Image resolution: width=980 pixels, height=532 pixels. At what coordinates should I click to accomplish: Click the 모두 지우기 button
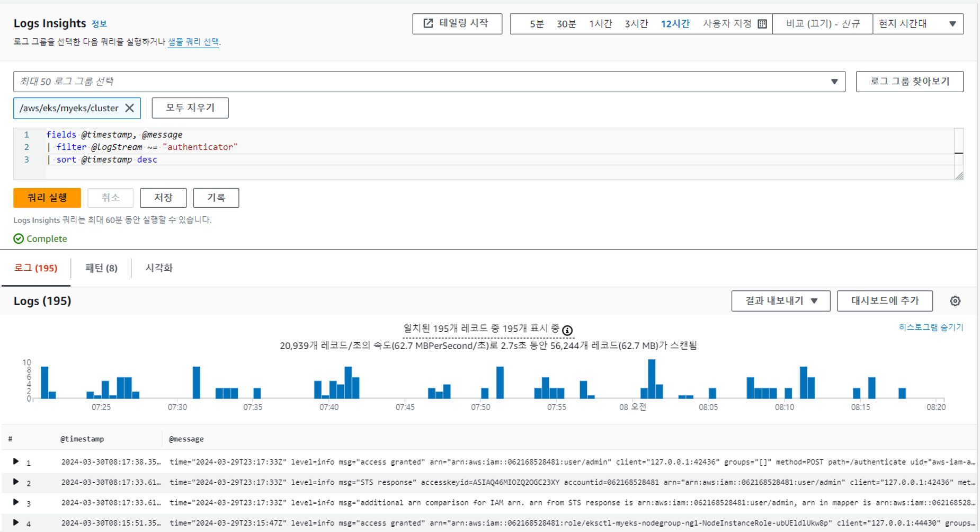pos(190,108)
